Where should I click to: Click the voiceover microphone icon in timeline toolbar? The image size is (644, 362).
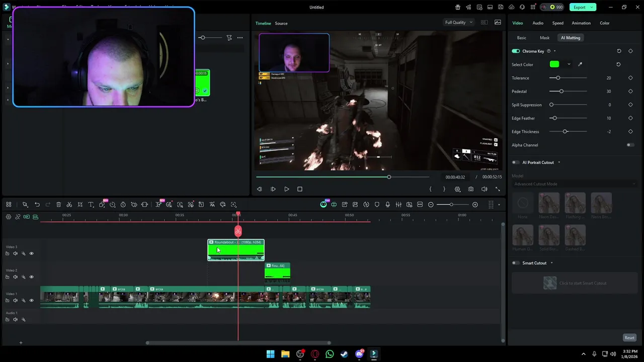(387, 205)
